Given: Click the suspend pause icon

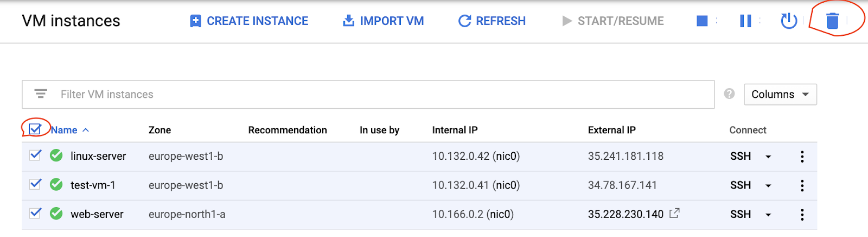Looking at the screenshot, I should click(745, 21).
